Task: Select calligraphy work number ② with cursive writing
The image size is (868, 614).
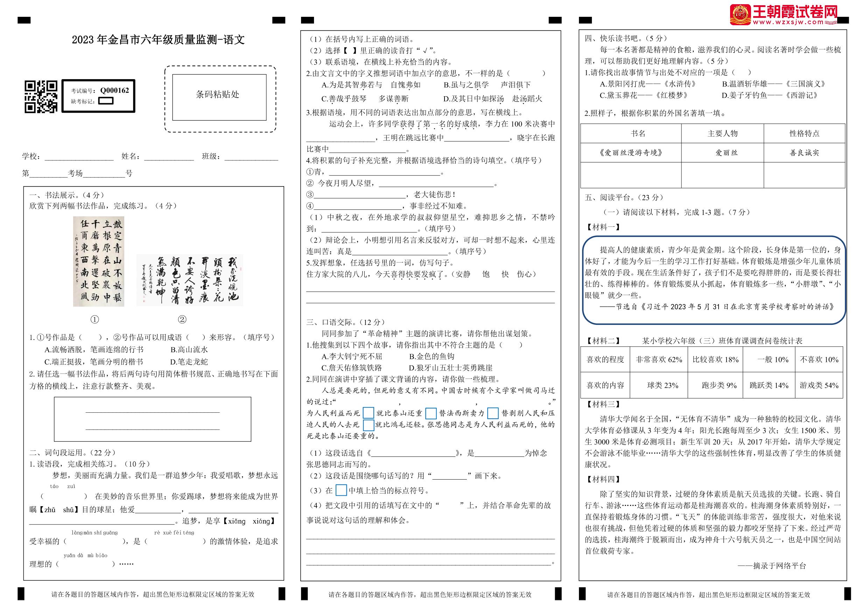Action: (x=189, y=280)
